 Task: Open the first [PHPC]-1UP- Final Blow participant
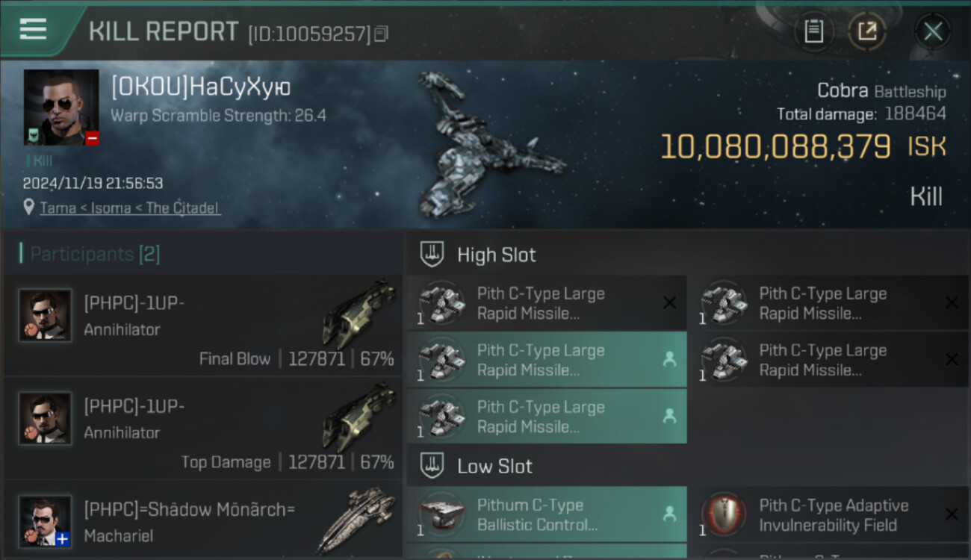pyautogui.click(x=202, y=326)
